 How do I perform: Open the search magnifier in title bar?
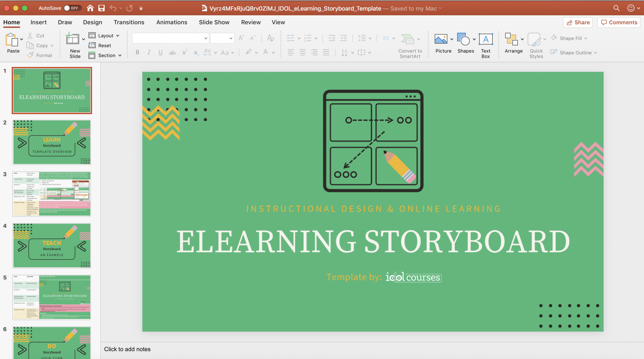[x=616, y=8]
